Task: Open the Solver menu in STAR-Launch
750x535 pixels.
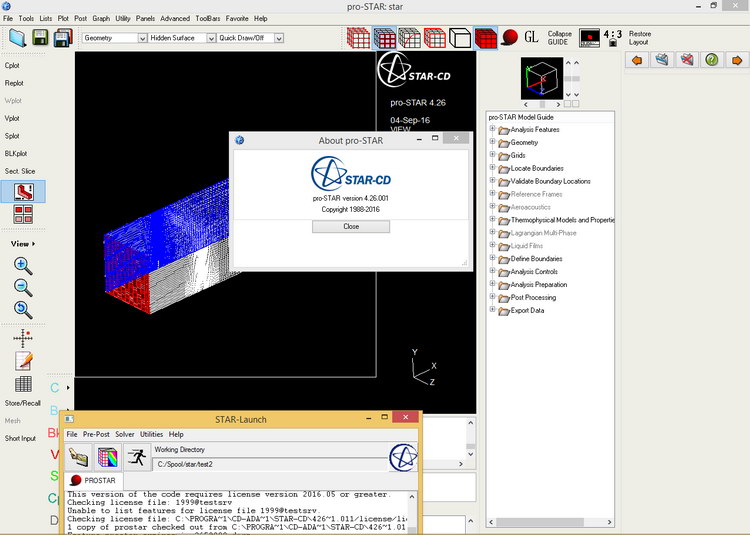Action: tap(124, 435)
